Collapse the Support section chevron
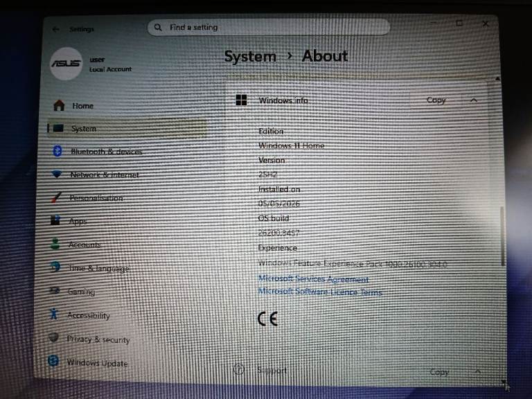This screenshot has height=399, width=532. tap(478, 371)
